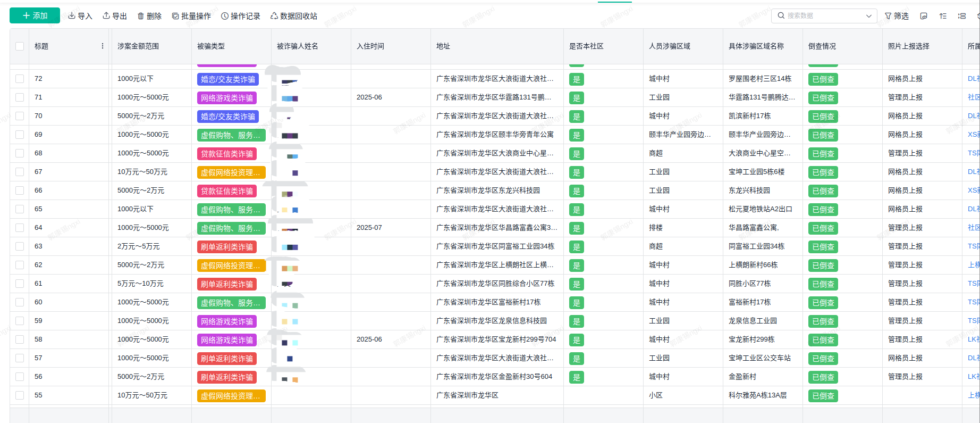Click the sort order icon in toolbar

(943, 16)
